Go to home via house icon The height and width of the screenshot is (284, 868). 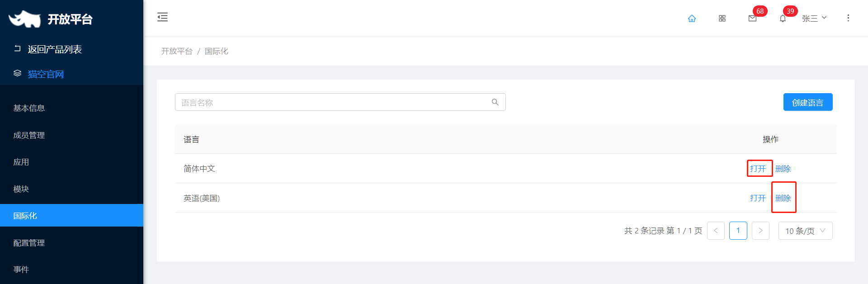pyautogui.click(x=692, y=18)
